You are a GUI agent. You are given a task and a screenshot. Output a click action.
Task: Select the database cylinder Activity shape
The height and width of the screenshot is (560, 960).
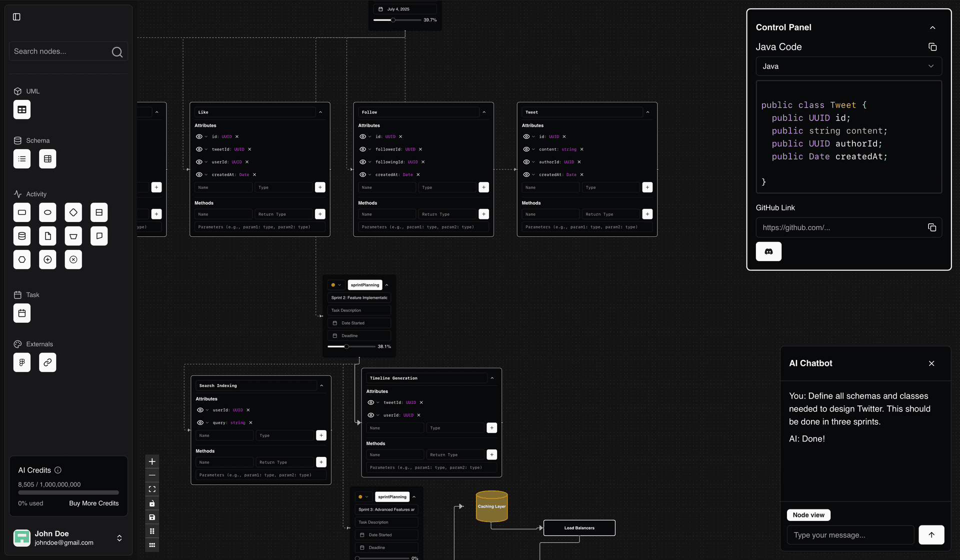pyautogui.click(x=22, y=235)
